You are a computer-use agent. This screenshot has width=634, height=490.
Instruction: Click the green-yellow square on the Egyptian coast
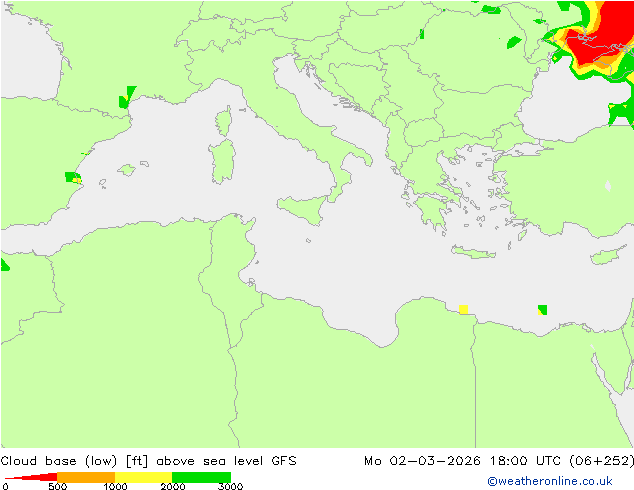[x=543, y=310]
